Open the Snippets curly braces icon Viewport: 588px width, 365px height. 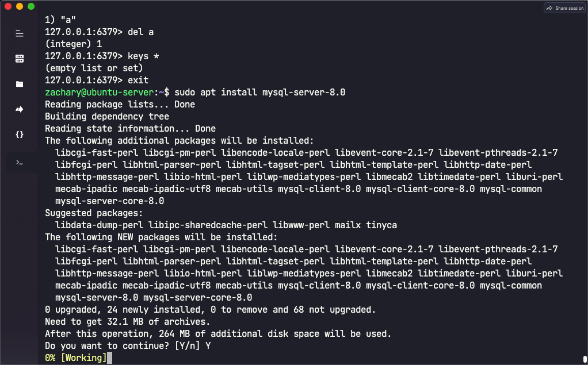coord(20,135)
